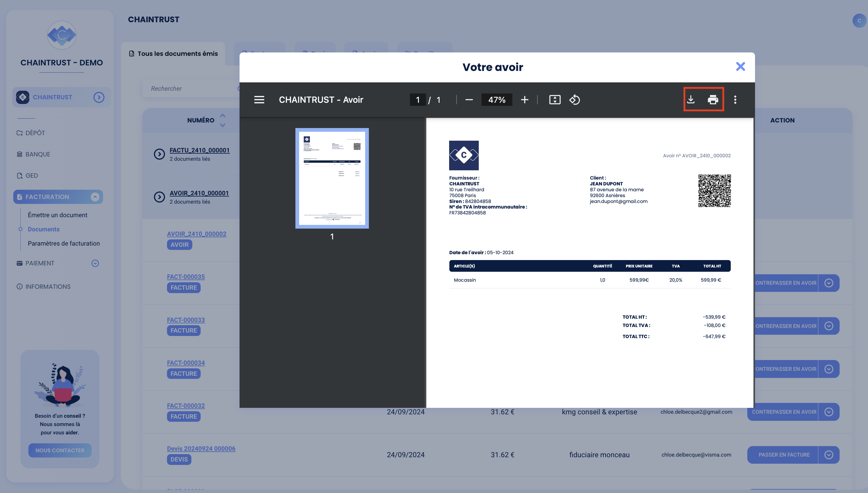Open AVOIR_2410_000001 document link
Viewport: 868px width, 493px height.
199,193
